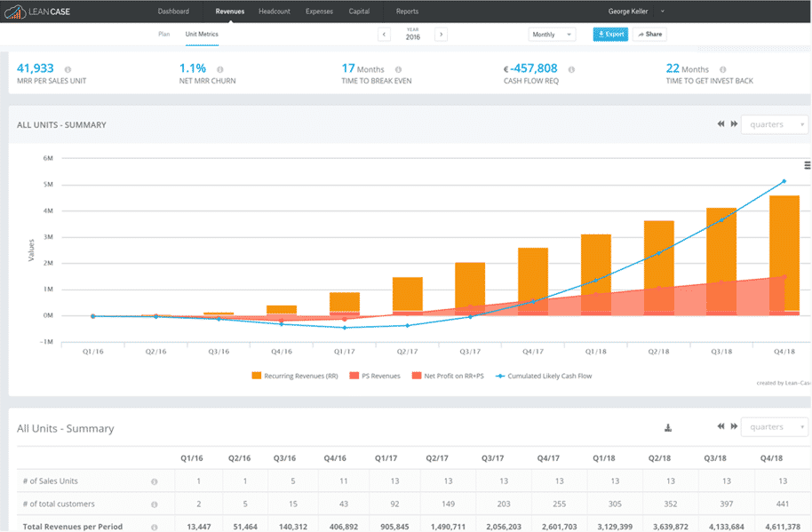Open the chart hamburger menu icon
The height and width of the screenshot is (532, 812).
click(x=807, y=164)
